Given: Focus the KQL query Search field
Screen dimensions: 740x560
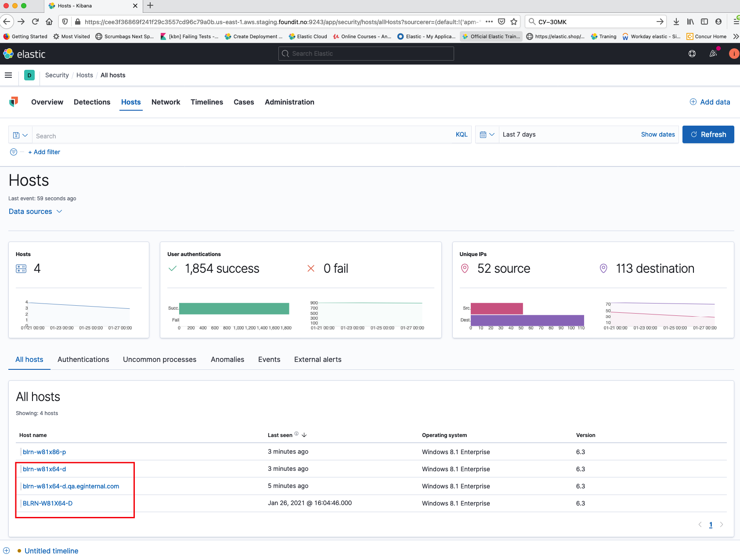Looking at the screenshot, I should coord(242,135).
